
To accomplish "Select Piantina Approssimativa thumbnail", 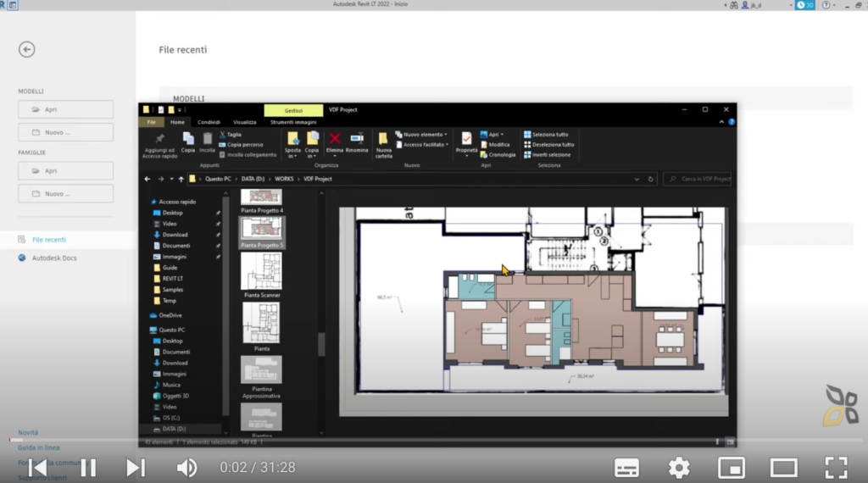I will 261,377.
